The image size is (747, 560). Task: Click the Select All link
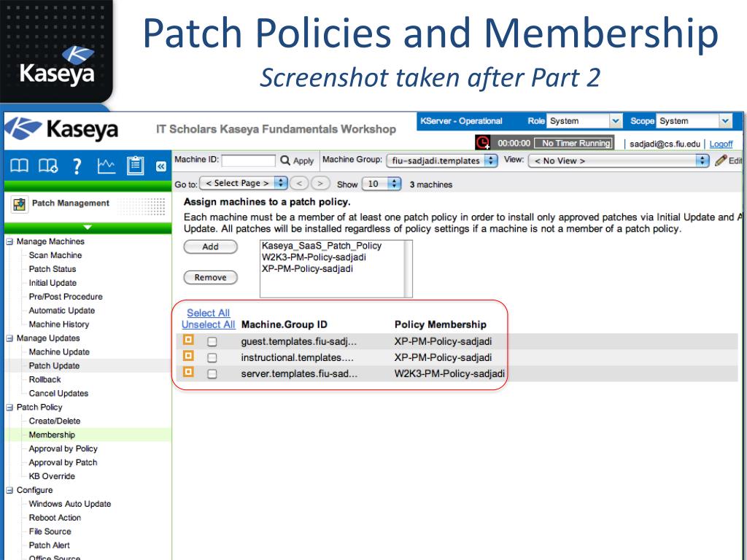pyautogui.click(x=208, y=313)
